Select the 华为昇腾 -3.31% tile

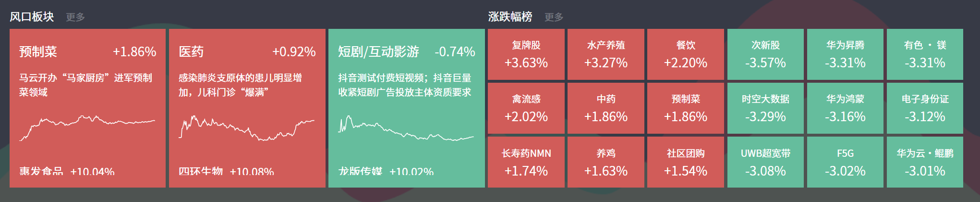pyautogui.click(x=845, y=54)
